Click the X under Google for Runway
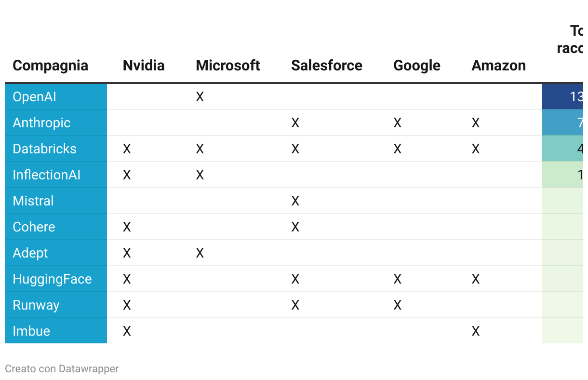The width and height of the screenshot is (588, 380). click(x=398, y=305)
